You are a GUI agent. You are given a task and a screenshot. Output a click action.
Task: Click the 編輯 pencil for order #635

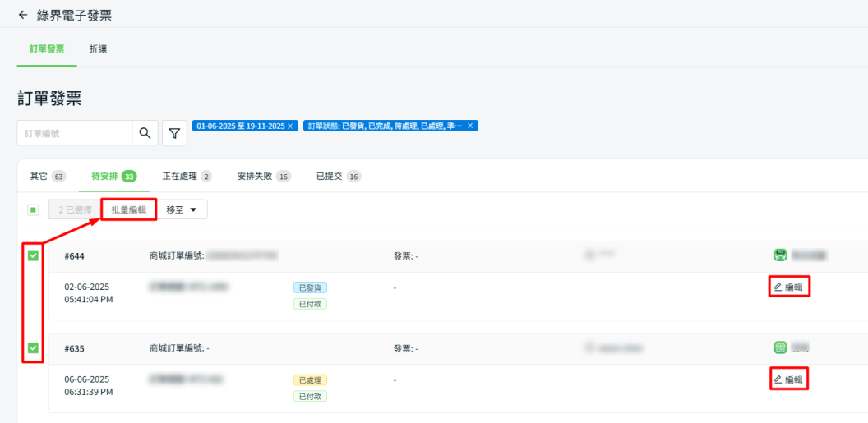(x=789, y=379)
